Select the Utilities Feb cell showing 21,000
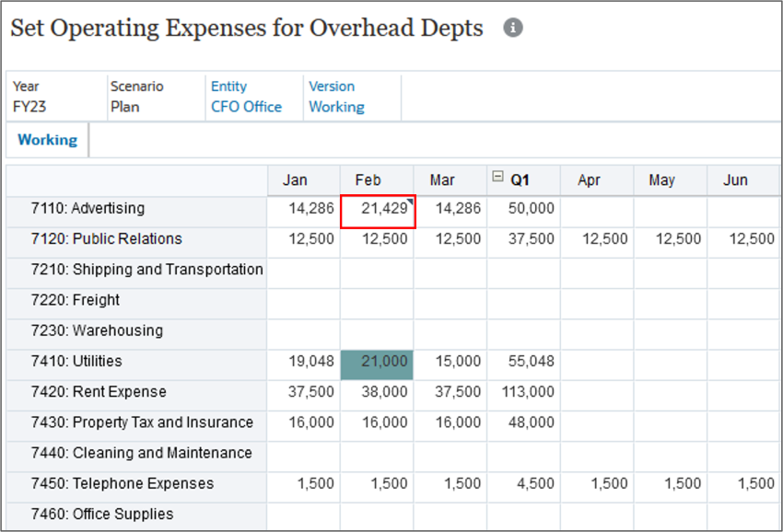The width and height of the screenshot is (783, 532). [378, 361]
